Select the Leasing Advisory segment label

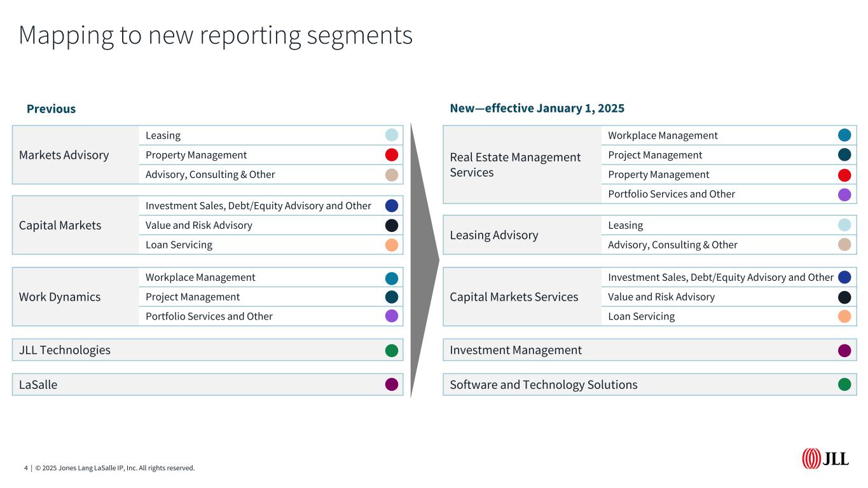[x=493, y=235]
